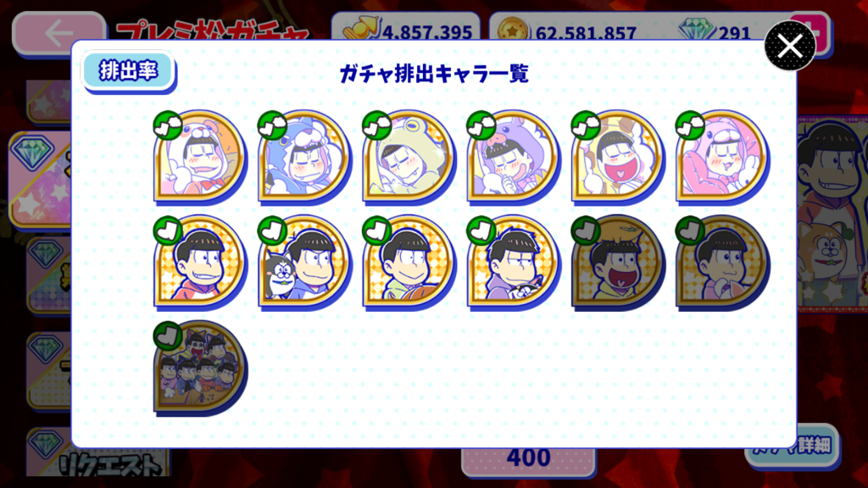Choose the dimmed pink hoodie character badge
The height and width of the screenshot is (488, 868).
click(x=723, y=263)
